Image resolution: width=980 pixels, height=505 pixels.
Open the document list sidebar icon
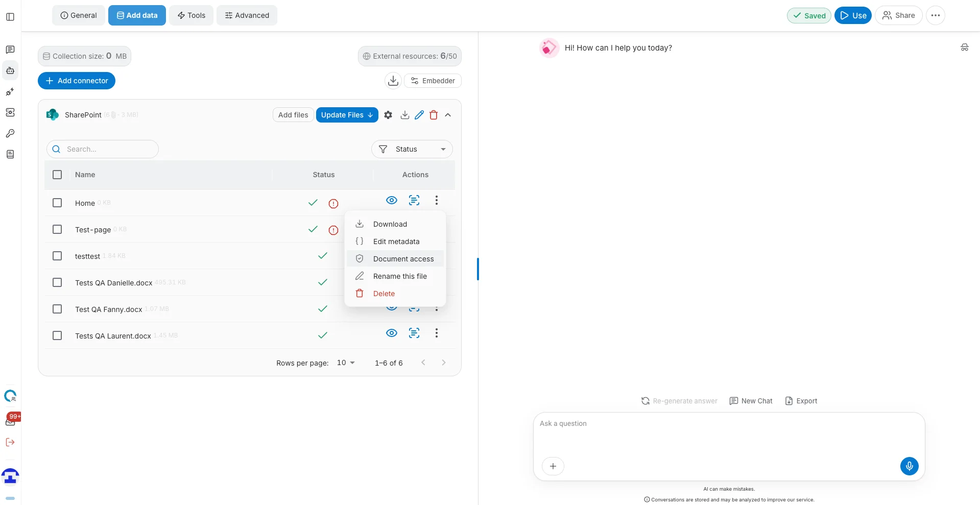[x=10, y=154]
